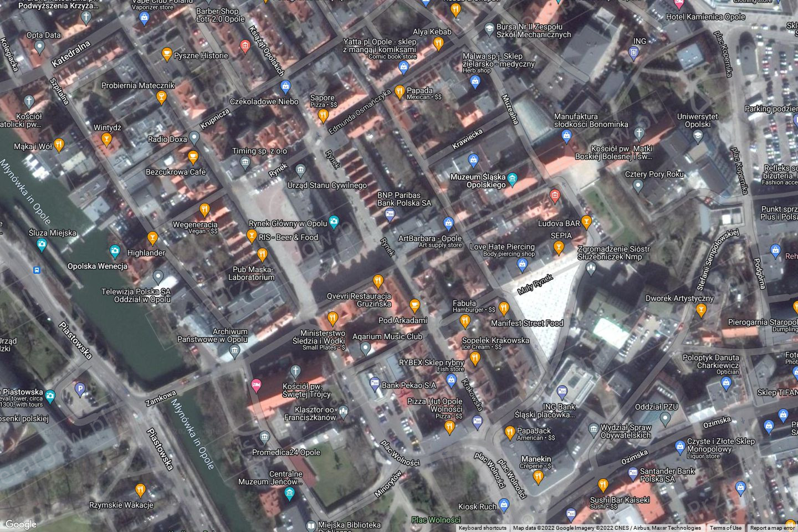Select the Opolska Wenecja camera marker
Image resolution: width=798 pixels, height=532 pixels.
pos(115,252)
